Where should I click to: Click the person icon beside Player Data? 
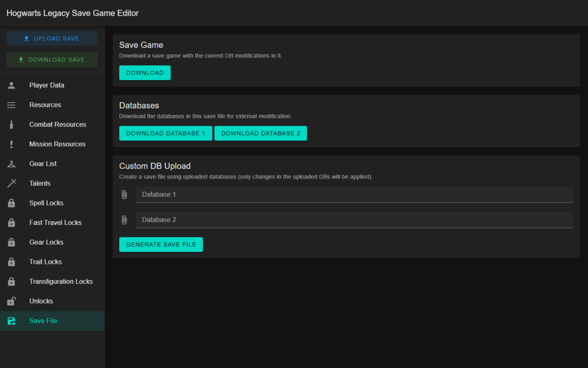click(x=11, y=85)
